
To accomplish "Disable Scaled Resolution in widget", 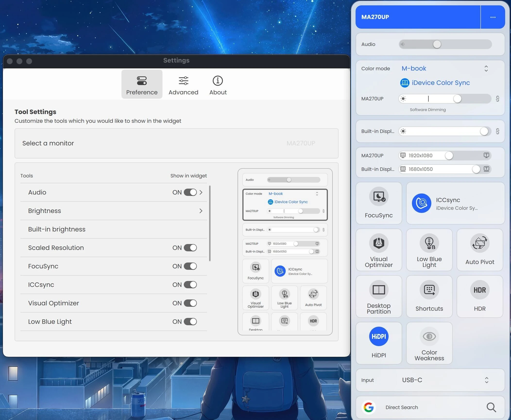I will coord(190,248).
